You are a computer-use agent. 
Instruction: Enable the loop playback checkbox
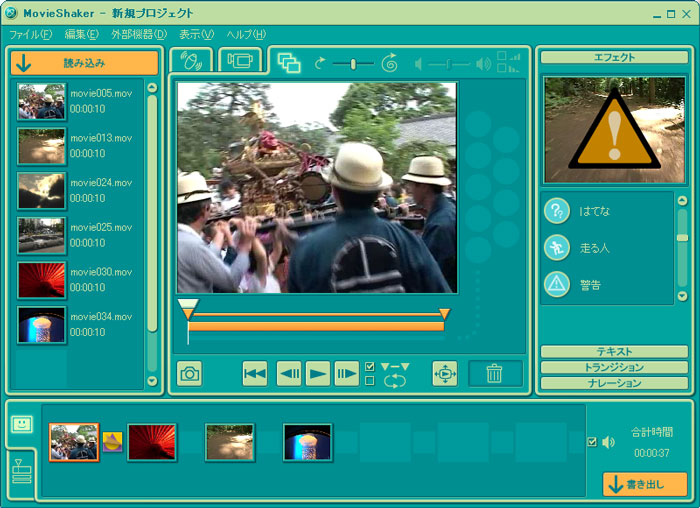pos(370,381)
